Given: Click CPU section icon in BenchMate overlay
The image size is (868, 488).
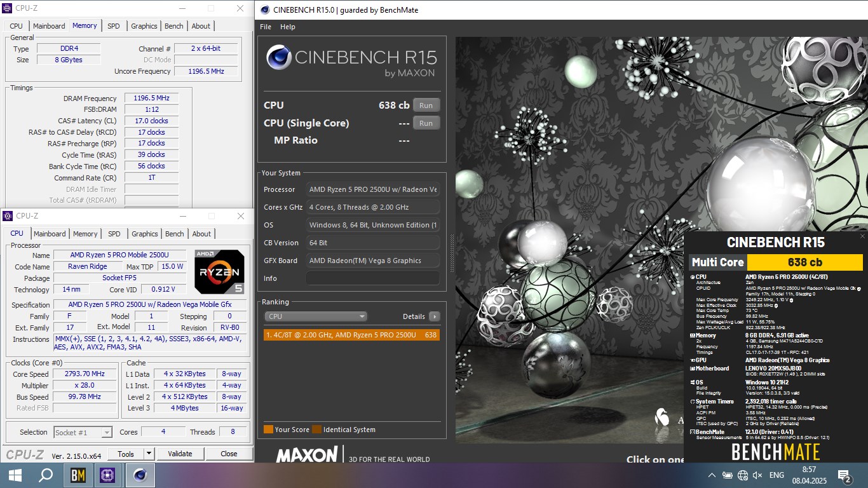Looking at the screenshot, I should [693, 277].
